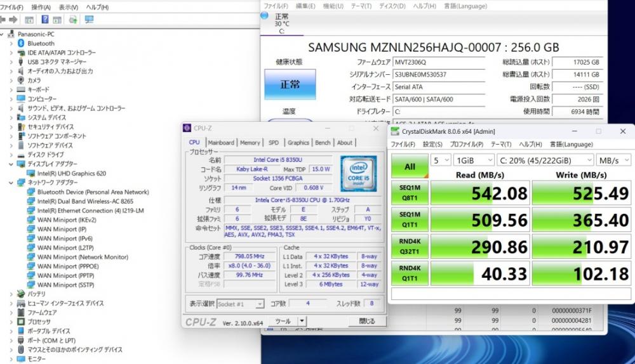The height and width of the screenshot is (364, 635).
Task: Select the Bluetooth device category icon
Action: click(21, 43)
